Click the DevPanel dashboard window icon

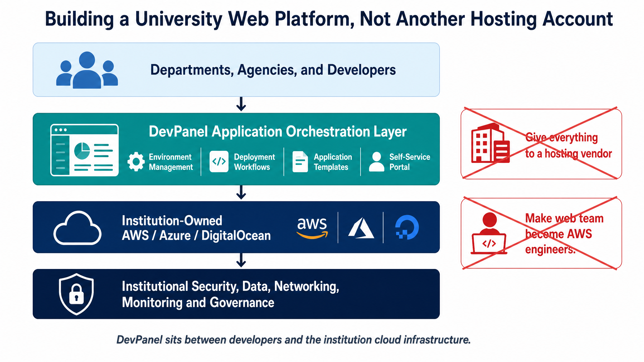coord(85,150)
